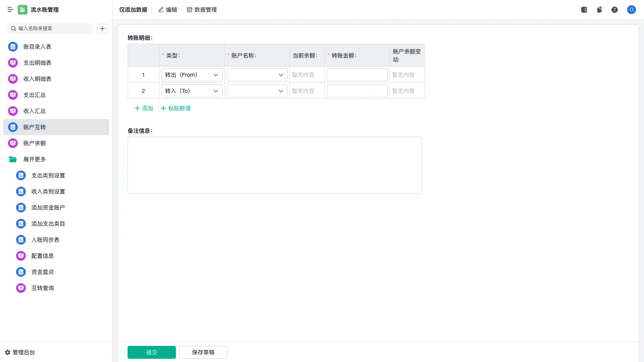Click the 配置信息 report icon

pos(21,256)
